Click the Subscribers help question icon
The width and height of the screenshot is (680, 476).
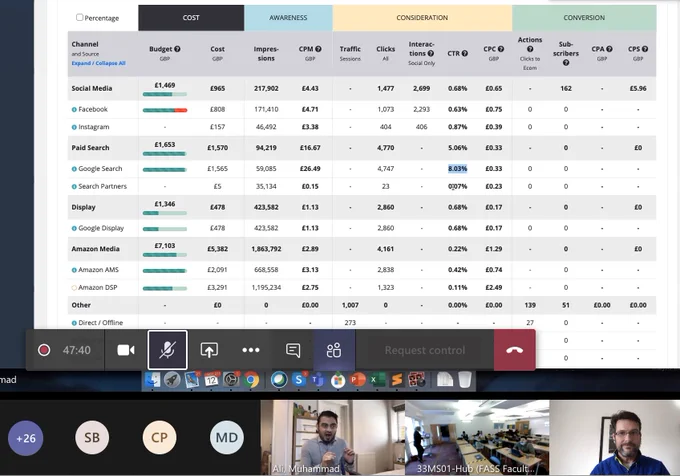coord(566,63)
